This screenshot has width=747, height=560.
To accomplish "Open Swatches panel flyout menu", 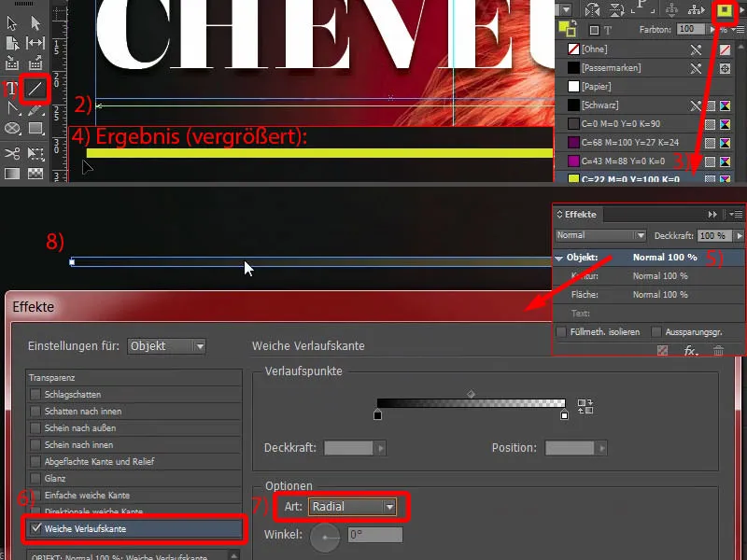I will (x=739, y=30).
